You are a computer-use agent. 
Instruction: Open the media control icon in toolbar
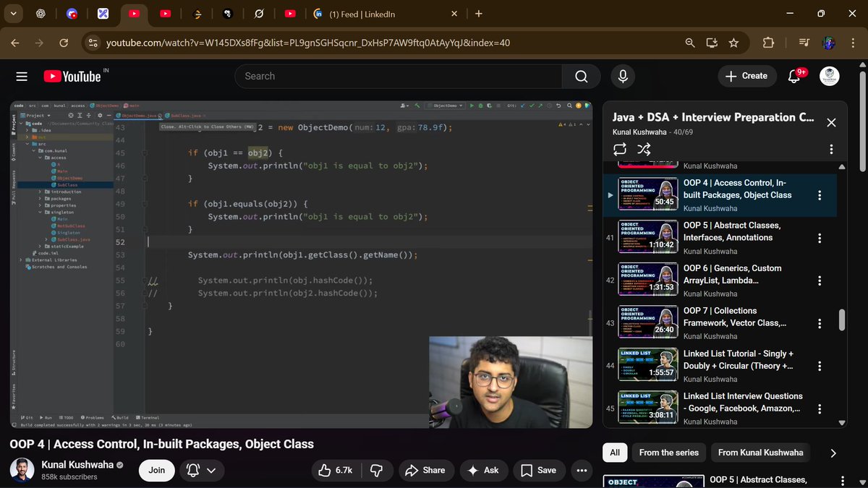pos(804,43)
